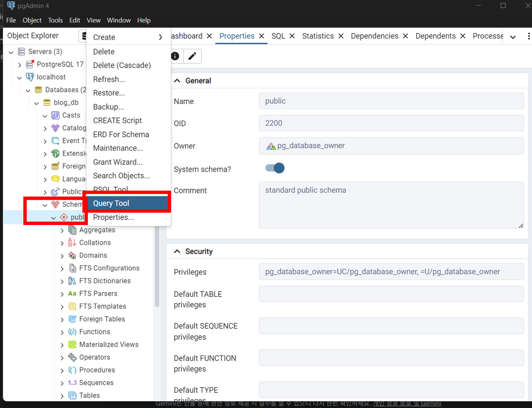Close the SQL tab with its X

point(293,36)
